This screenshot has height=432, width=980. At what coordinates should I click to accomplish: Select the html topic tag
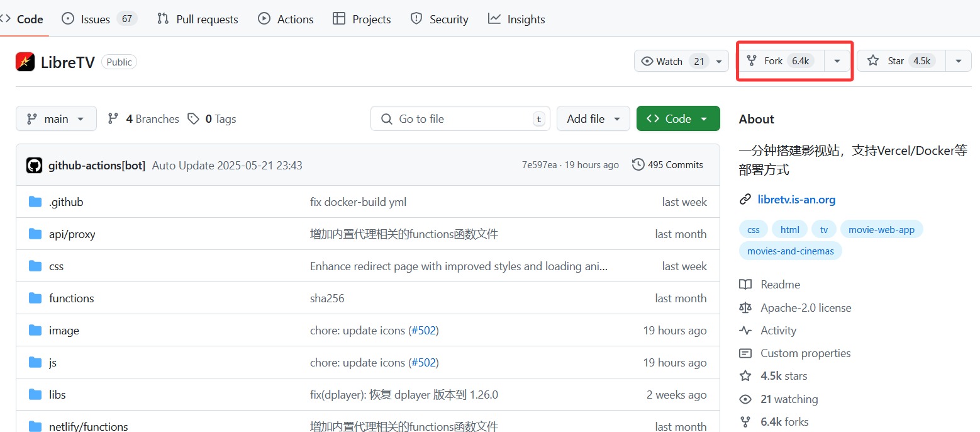pyautogui.click(x=790, y=230)
